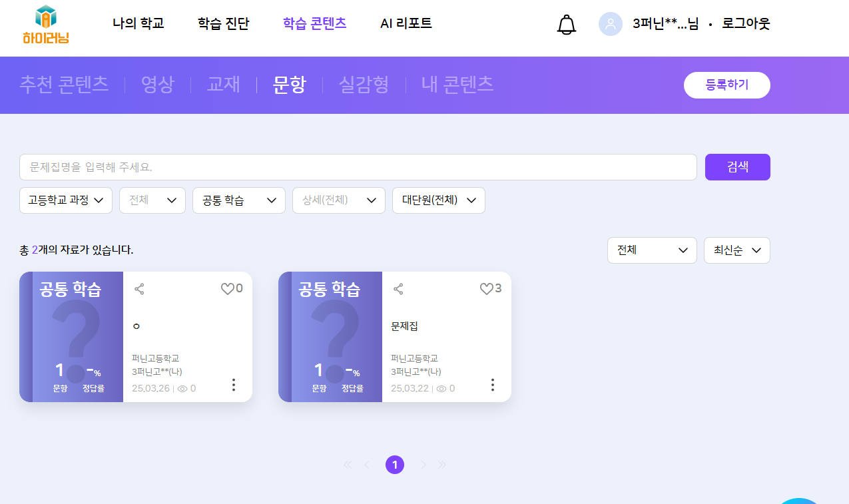Image resolution: width=849 pixels, height=504 pixels.
Task: Open more options on 문제집 card
Action: [x=492, y=385]
